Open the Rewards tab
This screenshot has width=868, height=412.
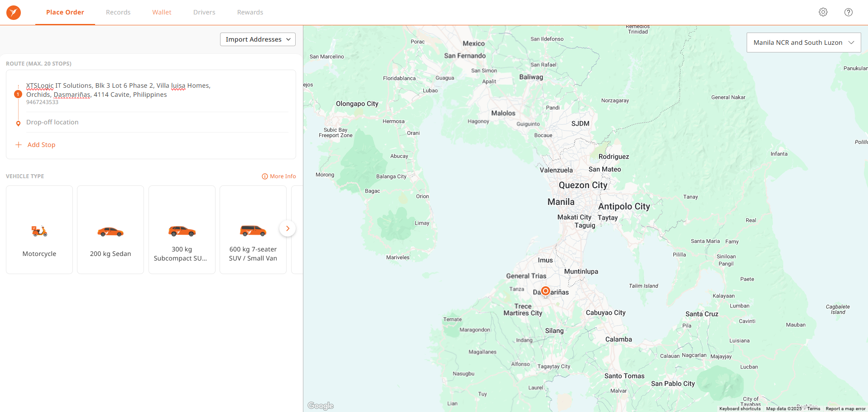click(x=250, y=12)
